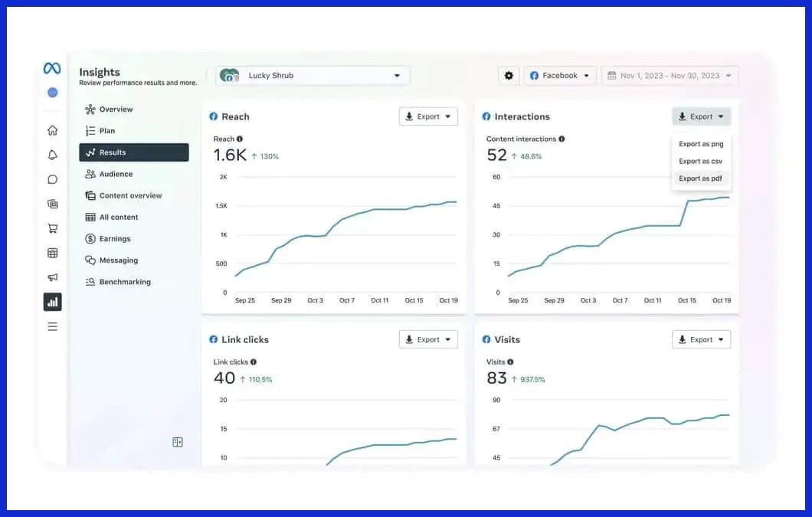812x517 pixels.
Task: Go to Audience in the sidebar
Action: tap(116, 174)
